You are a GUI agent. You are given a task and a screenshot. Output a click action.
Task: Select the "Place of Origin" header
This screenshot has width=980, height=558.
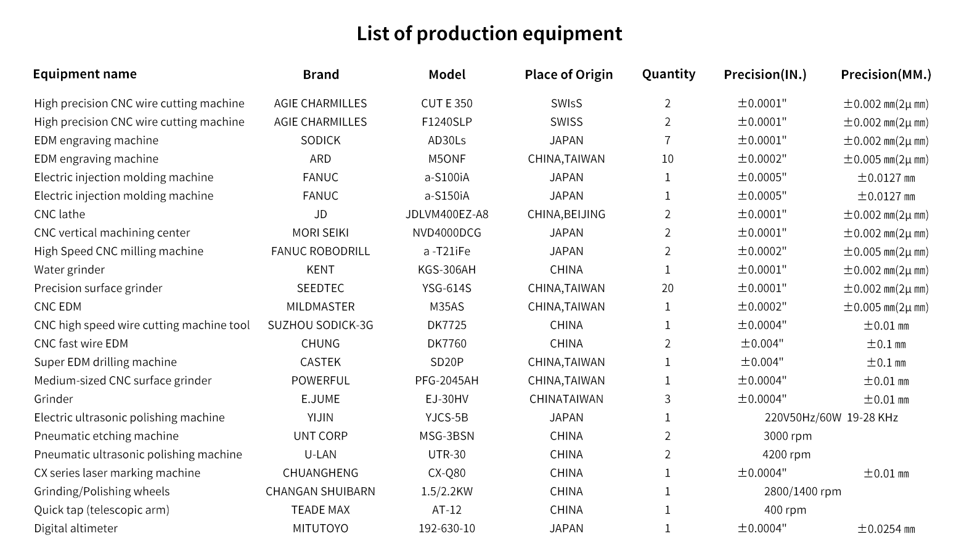[x=568, y=75]
